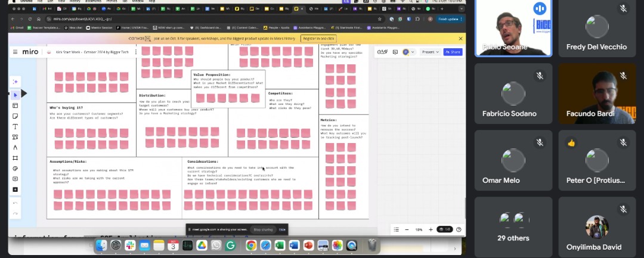Image resolution: width=644 pixels, height=258 pixels.
Task: Open the Miro main hamburger menu
Action: 15,52
